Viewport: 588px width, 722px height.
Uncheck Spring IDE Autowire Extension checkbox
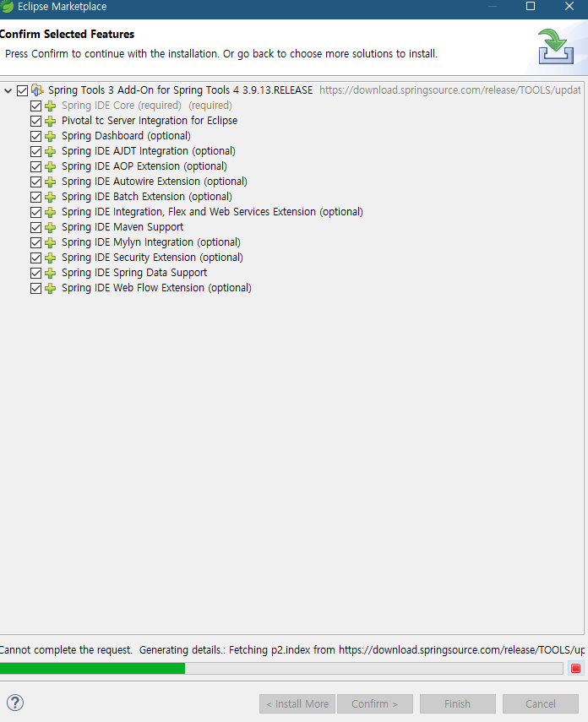tap(35, 182)
